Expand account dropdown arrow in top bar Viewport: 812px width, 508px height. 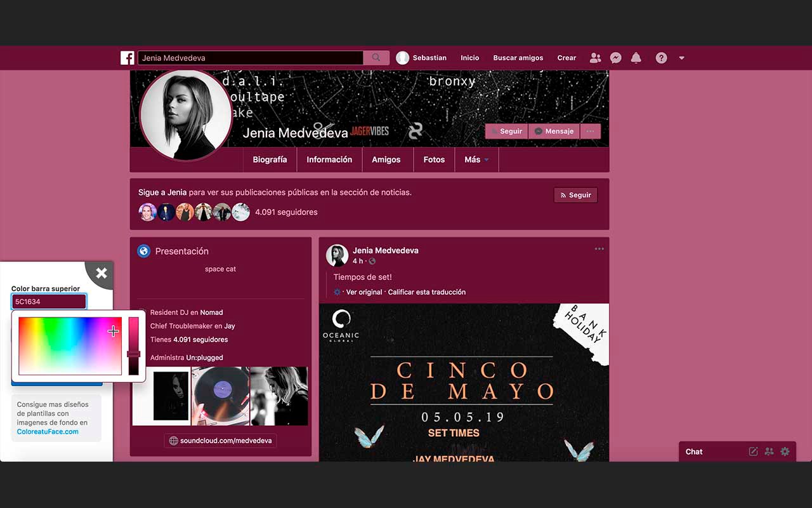pos(681,58)
